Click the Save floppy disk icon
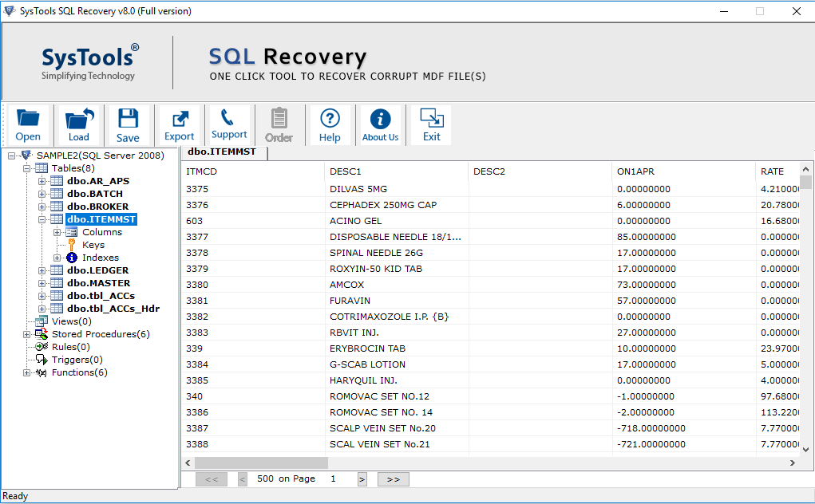The width and height of the screenshot is (815, 504). point(128,118)
